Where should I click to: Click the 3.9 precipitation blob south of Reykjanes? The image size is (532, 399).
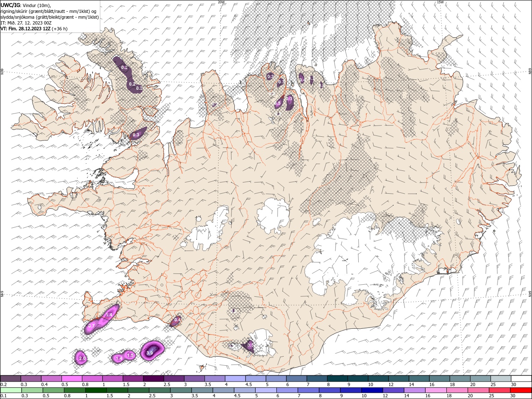[x=151, y=350]
